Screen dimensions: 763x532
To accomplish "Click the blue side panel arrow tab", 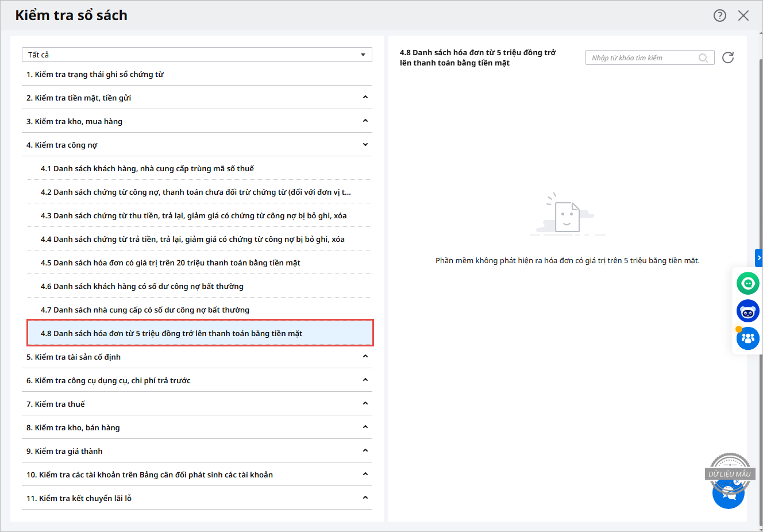I will (758, 258).
